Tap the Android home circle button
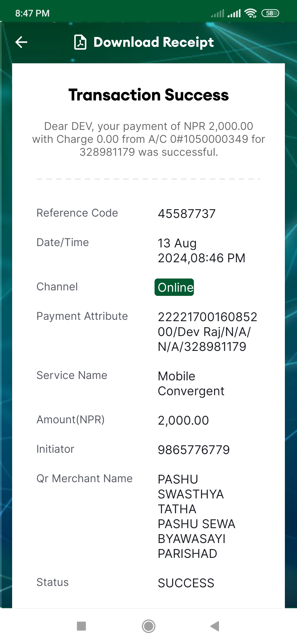This screenshot has height=644, width=297. click(148, 626)
